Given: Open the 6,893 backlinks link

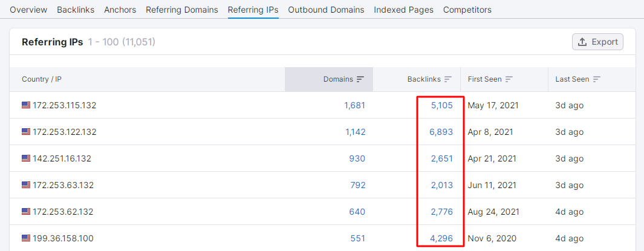Looking at the screenshot, I should point(441,132).
